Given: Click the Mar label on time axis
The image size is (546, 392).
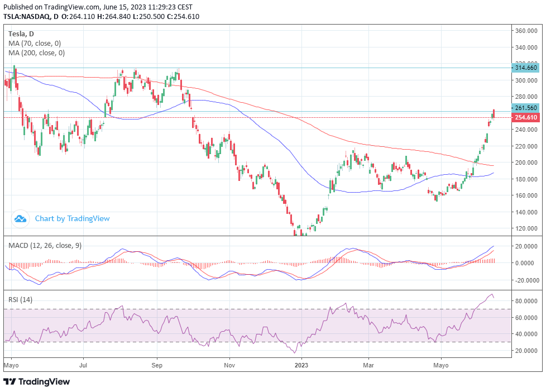Looking at the screenshot, I should (x=368, y=365).
